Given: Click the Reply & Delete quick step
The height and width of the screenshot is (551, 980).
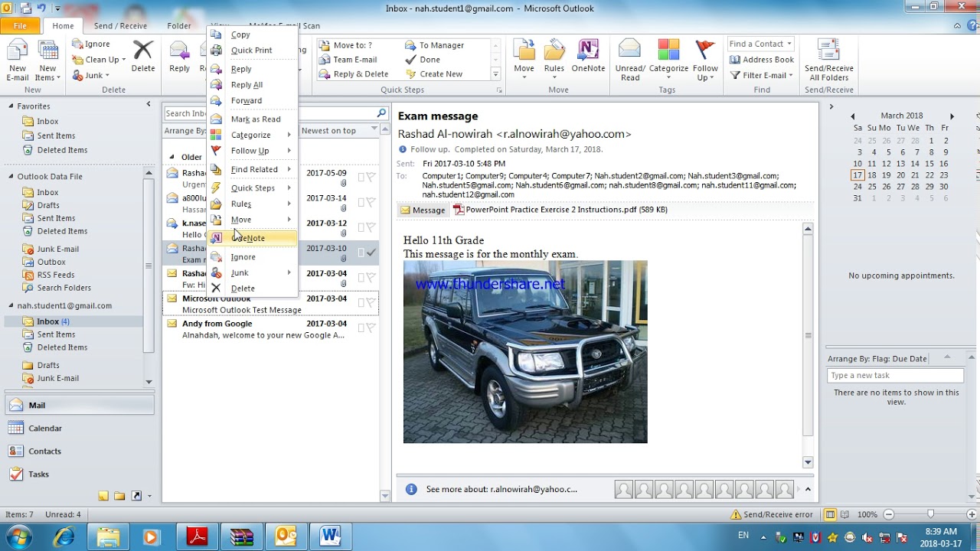Looking at the screenshot, I should coord(354,74).
